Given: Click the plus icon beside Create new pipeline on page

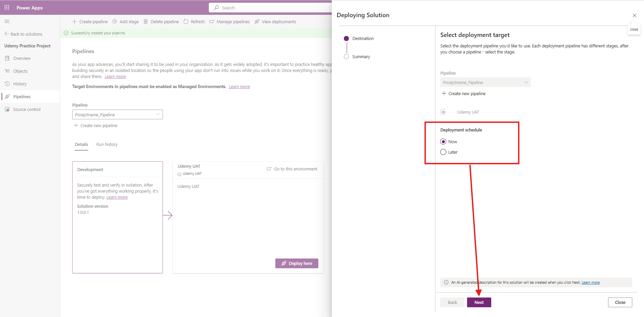Looking at the screenshot, I should [76, 125].
